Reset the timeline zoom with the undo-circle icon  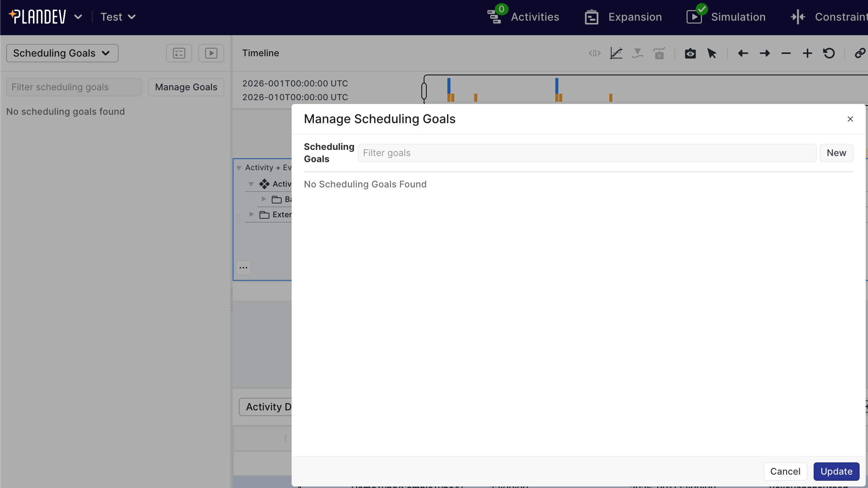(829, 53)
